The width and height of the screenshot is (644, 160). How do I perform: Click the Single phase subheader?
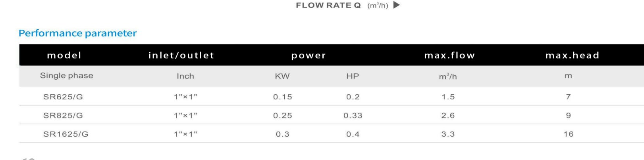[x=67, y=76]
